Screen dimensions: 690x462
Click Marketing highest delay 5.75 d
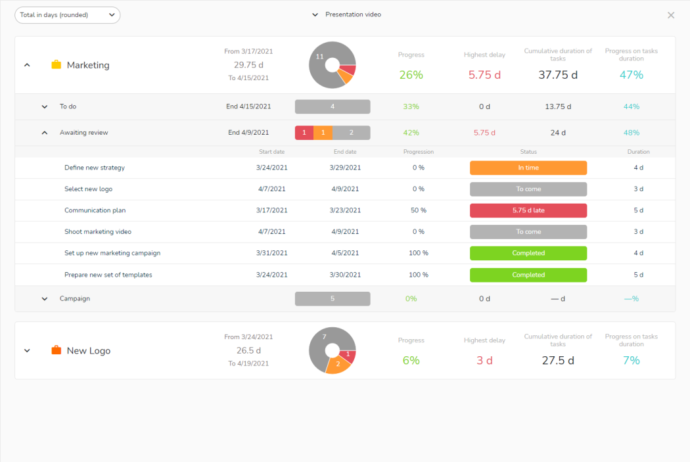[x=484, y=75]
